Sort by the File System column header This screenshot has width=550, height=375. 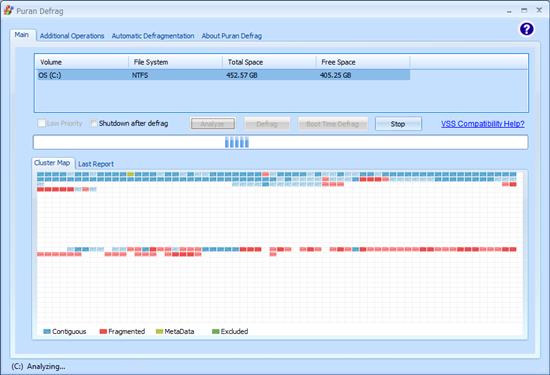pyautogui.click(x=175, y=62)
